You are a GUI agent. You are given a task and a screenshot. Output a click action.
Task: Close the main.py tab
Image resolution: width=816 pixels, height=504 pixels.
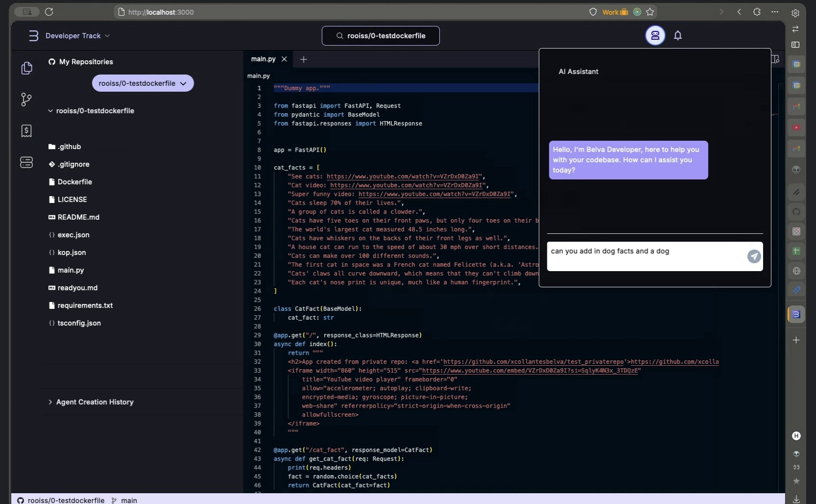[x=284, y=59]
